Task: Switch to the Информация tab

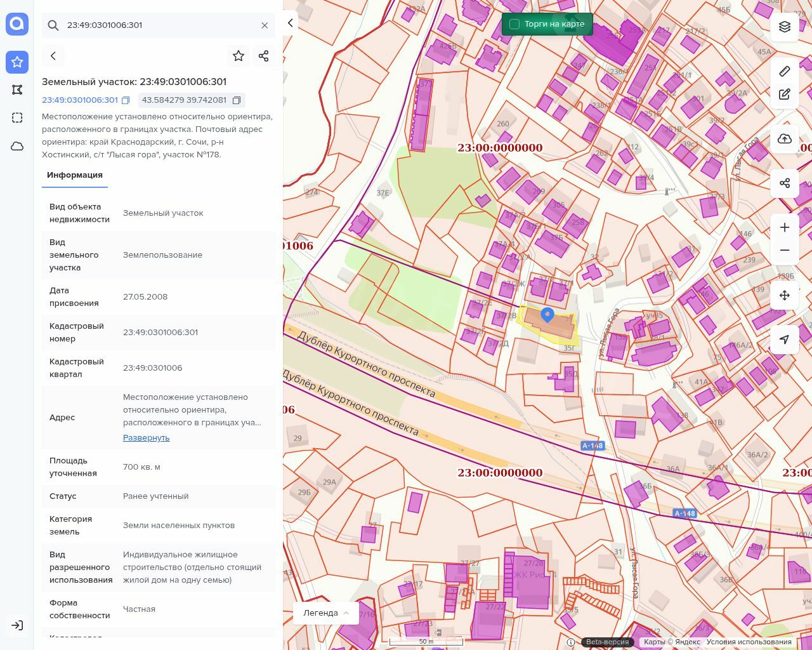Action: click(x=75, y=175)
